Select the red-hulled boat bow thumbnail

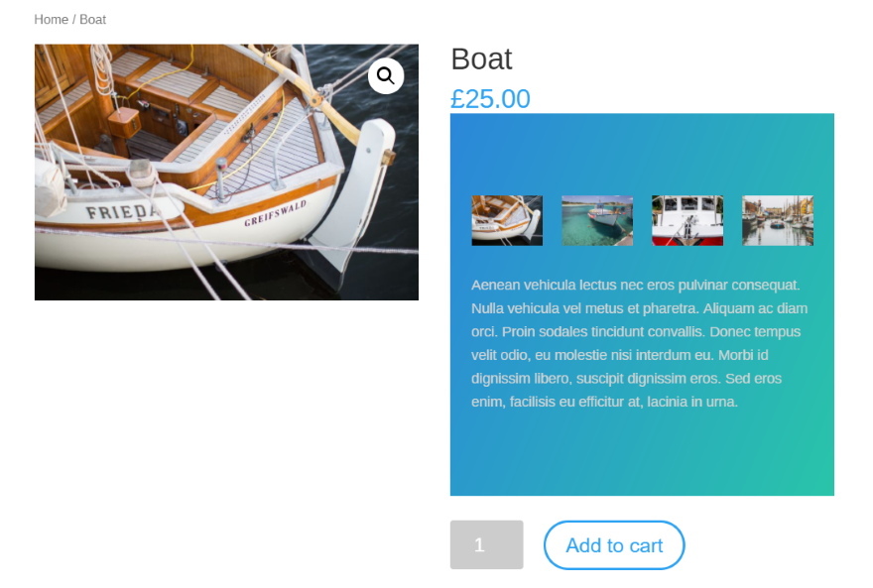coord(687,220)
